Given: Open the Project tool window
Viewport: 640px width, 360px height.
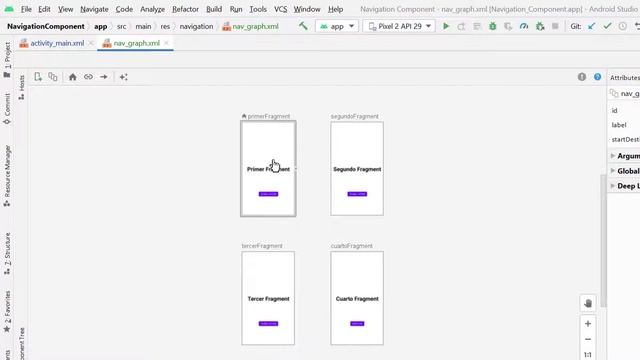Looking at the screenshot, I should [x=7, y=60].
